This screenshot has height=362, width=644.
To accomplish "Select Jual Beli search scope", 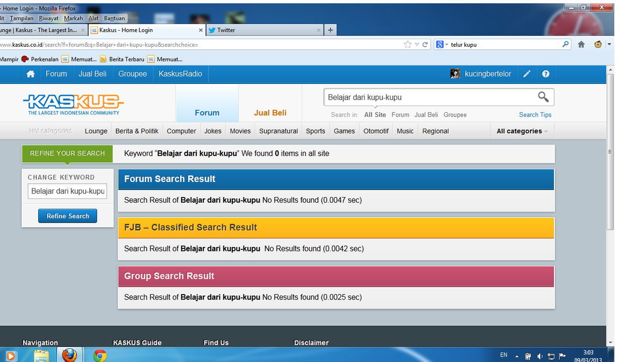I will 426,115.
